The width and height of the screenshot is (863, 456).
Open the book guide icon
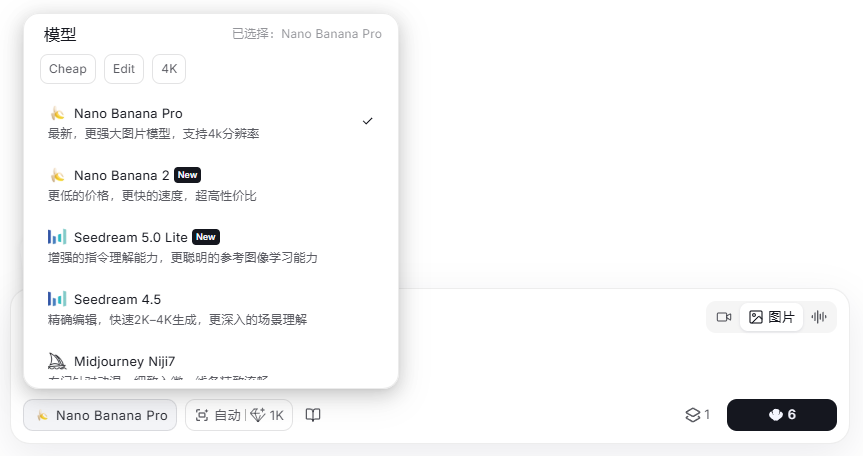313,415
